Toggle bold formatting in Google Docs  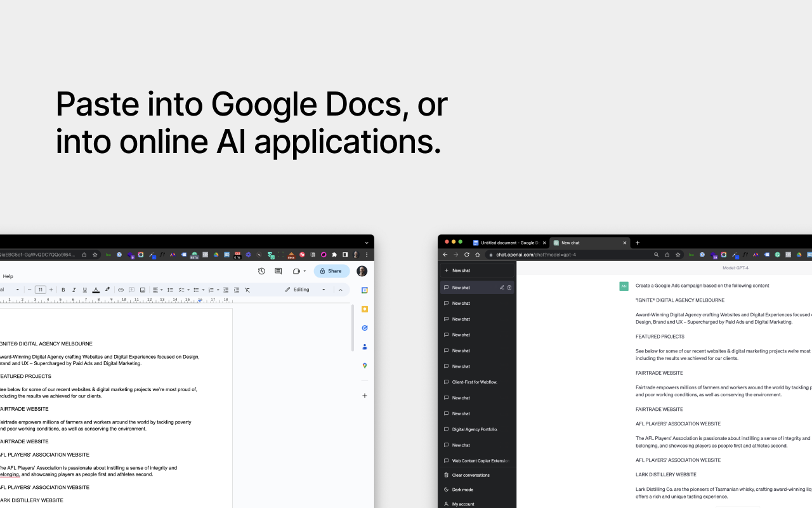click(63, 290)
